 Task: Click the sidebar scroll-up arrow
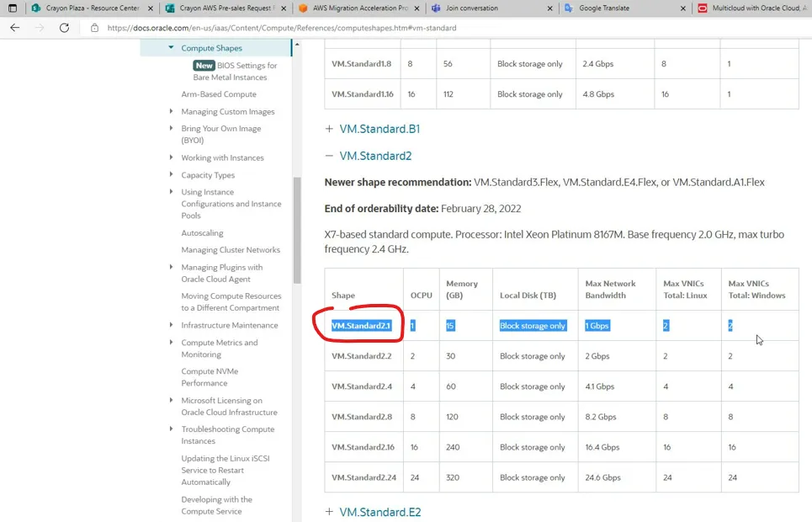[x=297, y=45]
